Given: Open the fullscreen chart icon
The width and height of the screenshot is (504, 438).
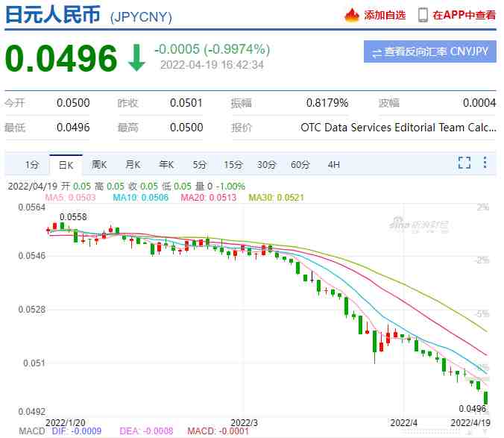Looking at the screenshot, I should pos(464,163).
